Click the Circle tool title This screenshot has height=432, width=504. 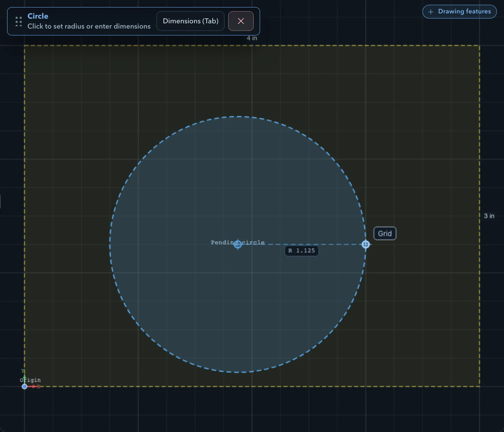(x=38, y=16)
